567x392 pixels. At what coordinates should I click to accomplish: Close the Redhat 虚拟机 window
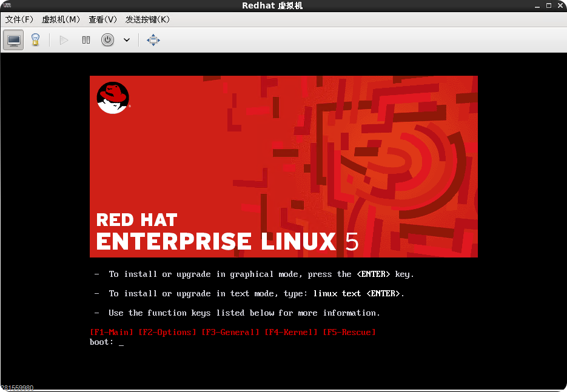(560, 5)
